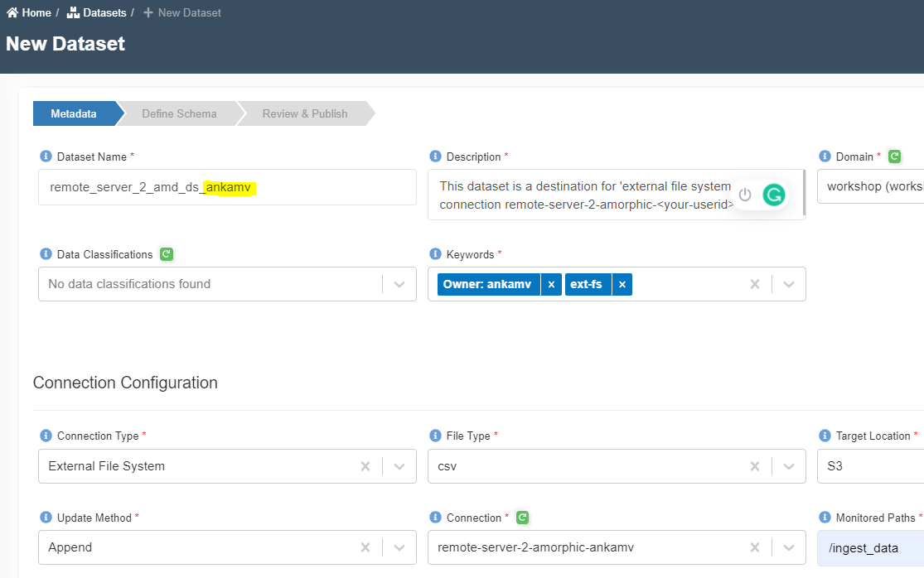This screenshot has width=924, height=578.
Task: Expand the File Type dropdown arrow
Action: [788, 466]
